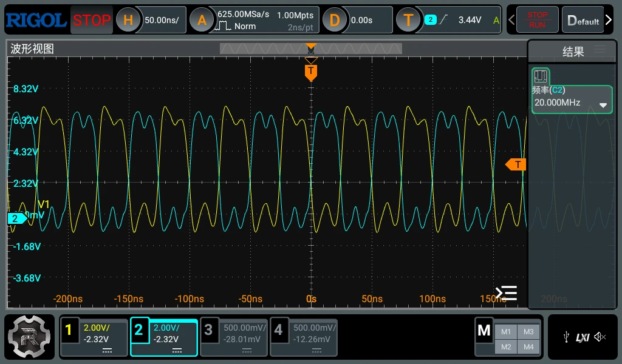
Task: Toggle channel 3 number badge
Action: 209,330
